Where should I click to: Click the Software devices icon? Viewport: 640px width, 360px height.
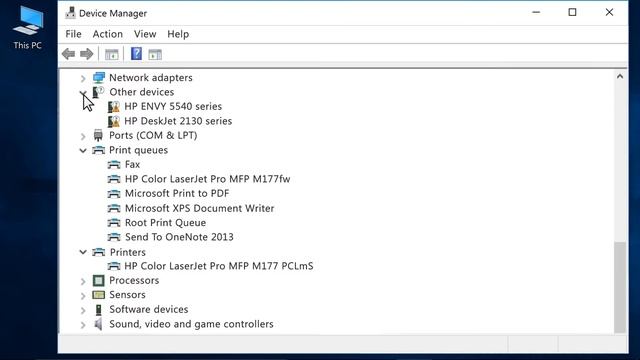(x=98, y=310)
